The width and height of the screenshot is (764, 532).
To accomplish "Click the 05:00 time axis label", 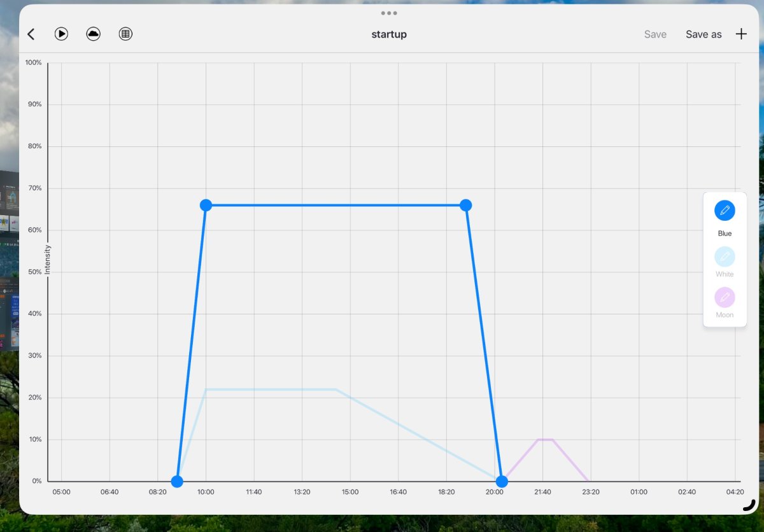I will point(61,492).
